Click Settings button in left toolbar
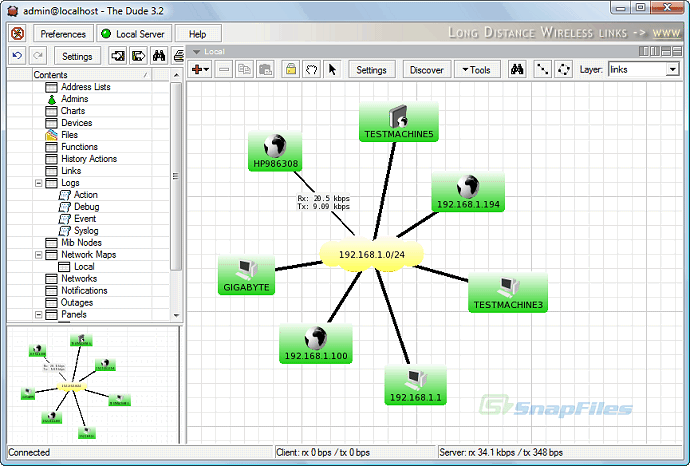This screenshot has height=466, width=690. 77,56
